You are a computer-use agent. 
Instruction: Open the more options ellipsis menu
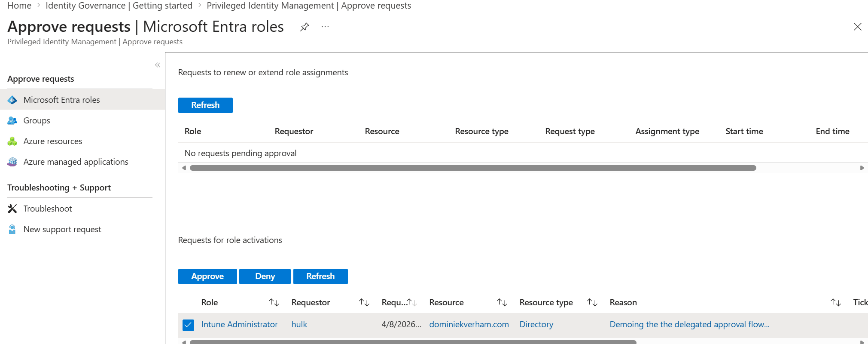325,27
